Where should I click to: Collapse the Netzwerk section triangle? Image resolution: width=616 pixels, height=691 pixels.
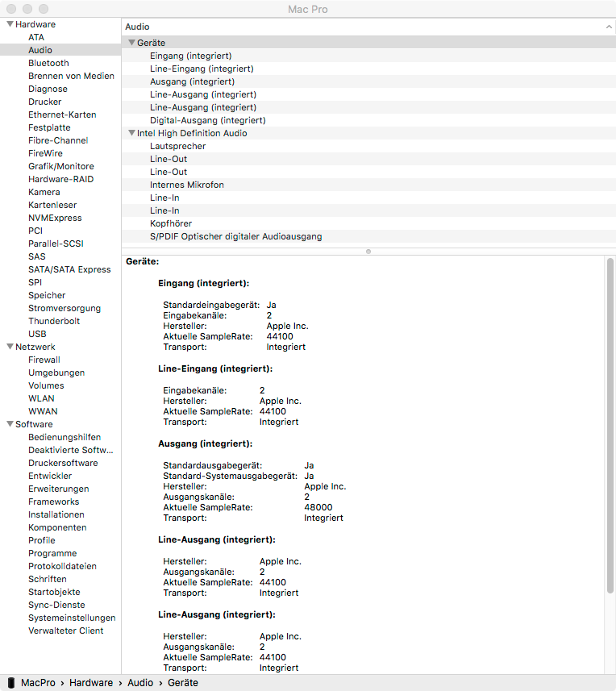[10, 347]
